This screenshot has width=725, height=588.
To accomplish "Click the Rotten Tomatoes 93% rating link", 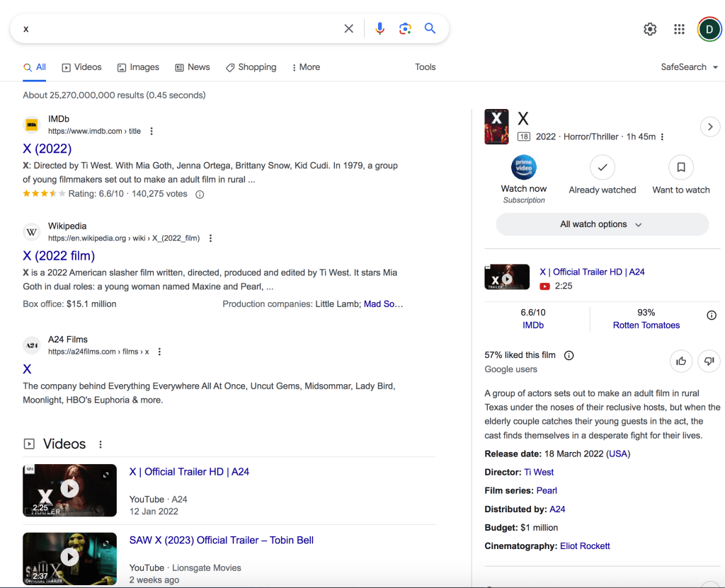I will pos(646,325).
